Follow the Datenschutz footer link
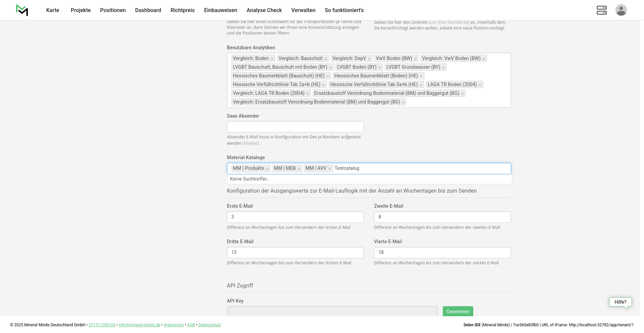Viewport: 644px width, 333px height. (x=209, y=325)
